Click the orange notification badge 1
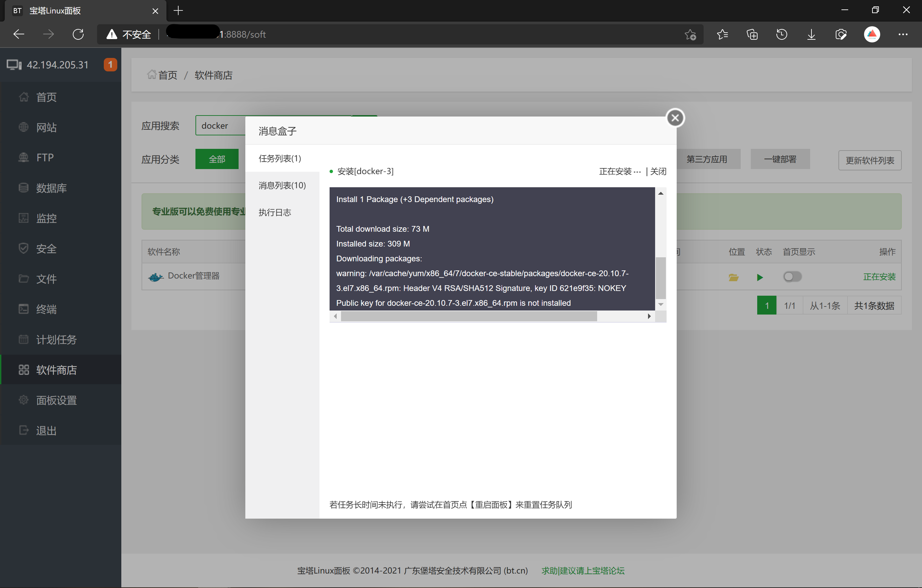This screenshot has height=588, width=922. point(110,65)
